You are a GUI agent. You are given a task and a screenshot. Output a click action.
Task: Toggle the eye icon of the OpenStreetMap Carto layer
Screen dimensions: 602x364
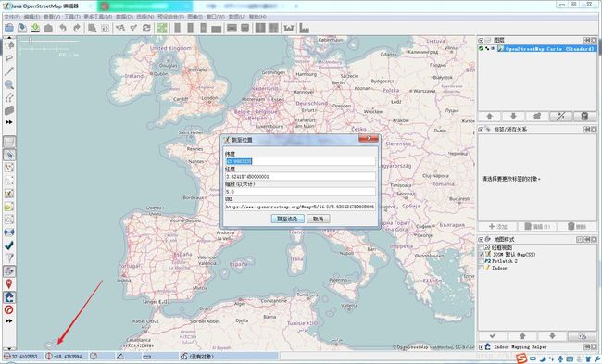pyautogui.click(x=493, y=49)
